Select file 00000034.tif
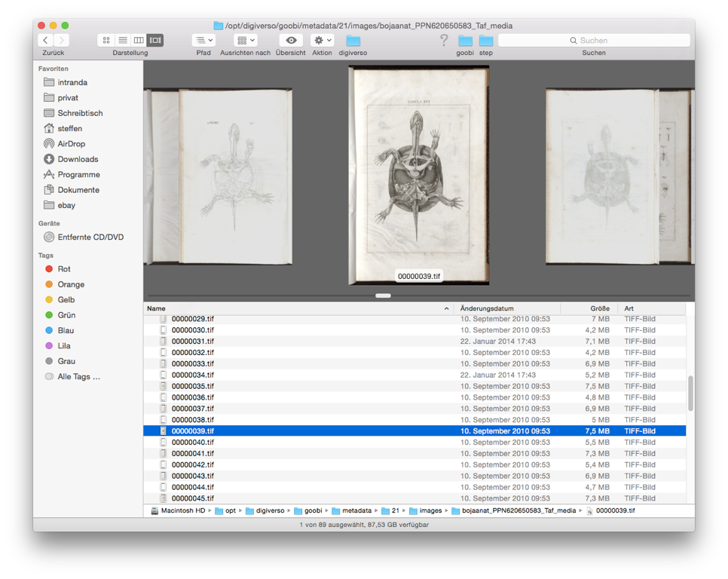This screenshot has height=579, width=728. (x=414, y=375)
